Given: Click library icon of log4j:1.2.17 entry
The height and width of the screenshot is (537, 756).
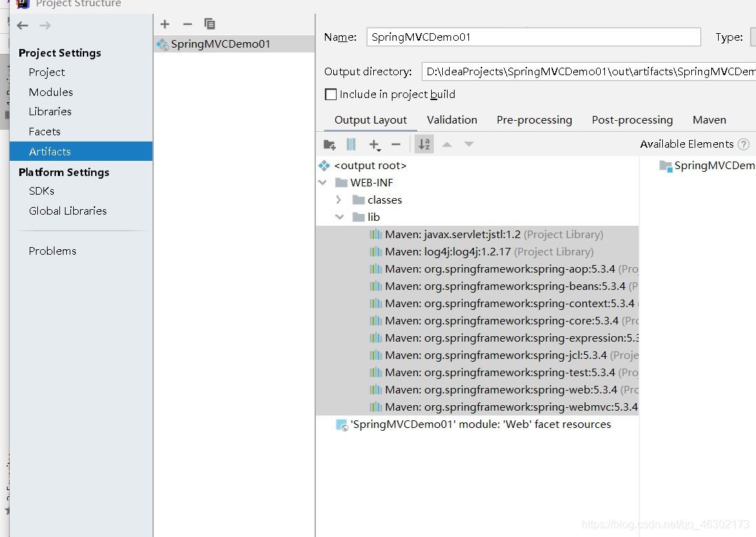Looking at the screenshot, I should click(376, 252).
